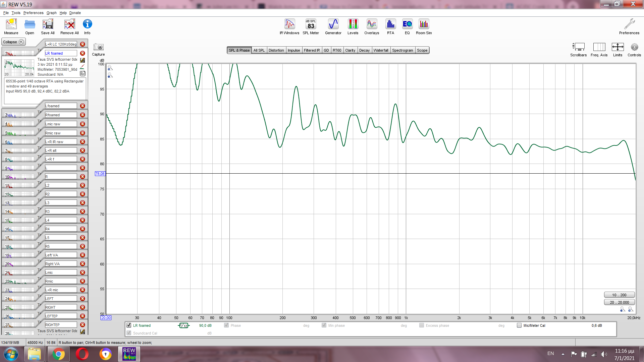Click the Capture graph camera icon
Image resolution: width=644 pixels, height=362 pixels.
click(x=98, y=47)
